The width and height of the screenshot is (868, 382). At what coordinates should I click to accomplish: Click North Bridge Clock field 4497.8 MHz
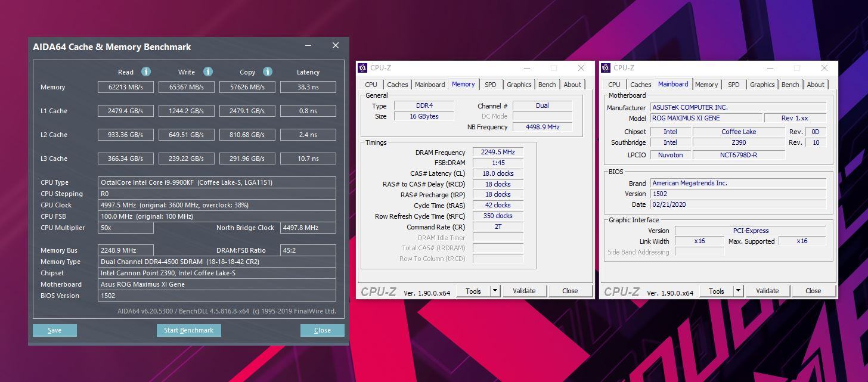point(308,228)
